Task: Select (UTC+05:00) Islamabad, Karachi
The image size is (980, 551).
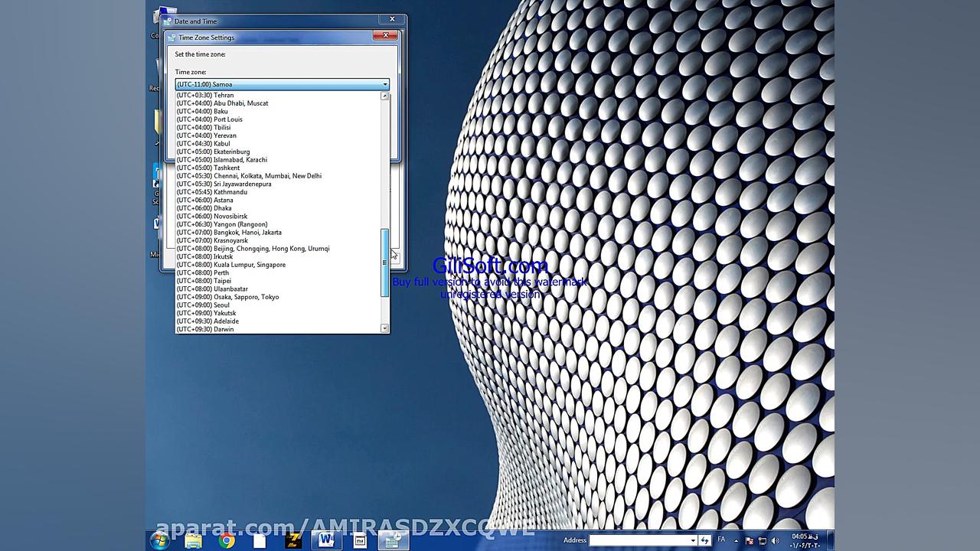Action: (278, 160)
